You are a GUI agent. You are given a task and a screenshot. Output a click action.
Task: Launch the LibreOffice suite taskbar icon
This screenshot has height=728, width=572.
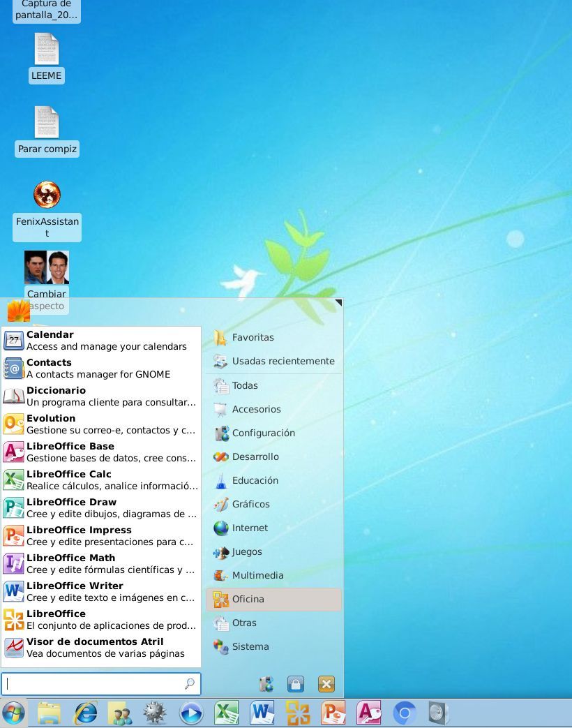297,713
